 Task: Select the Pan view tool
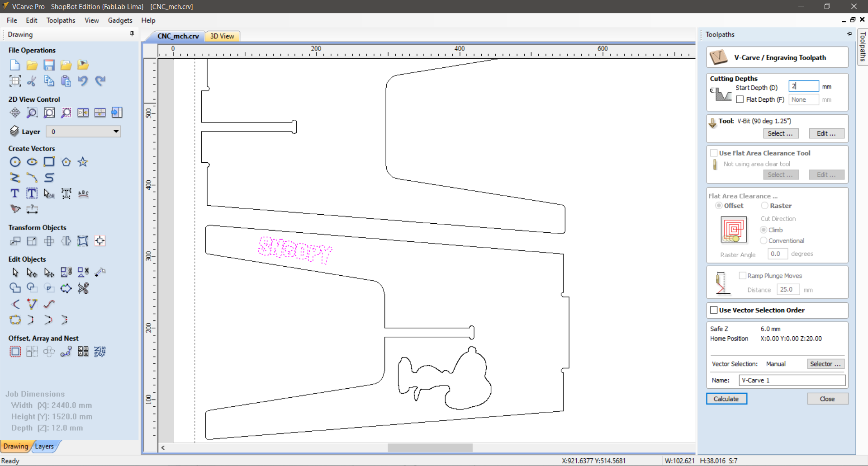pos(15,113)
